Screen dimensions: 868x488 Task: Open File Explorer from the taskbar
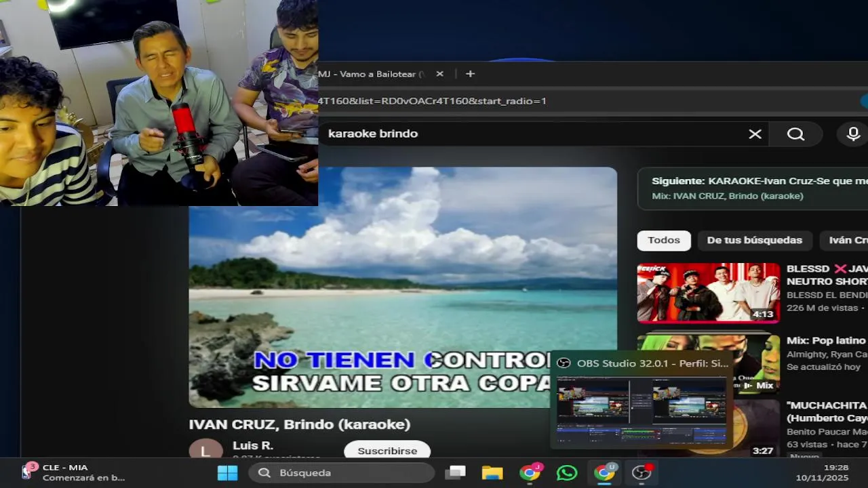[492, 472]
